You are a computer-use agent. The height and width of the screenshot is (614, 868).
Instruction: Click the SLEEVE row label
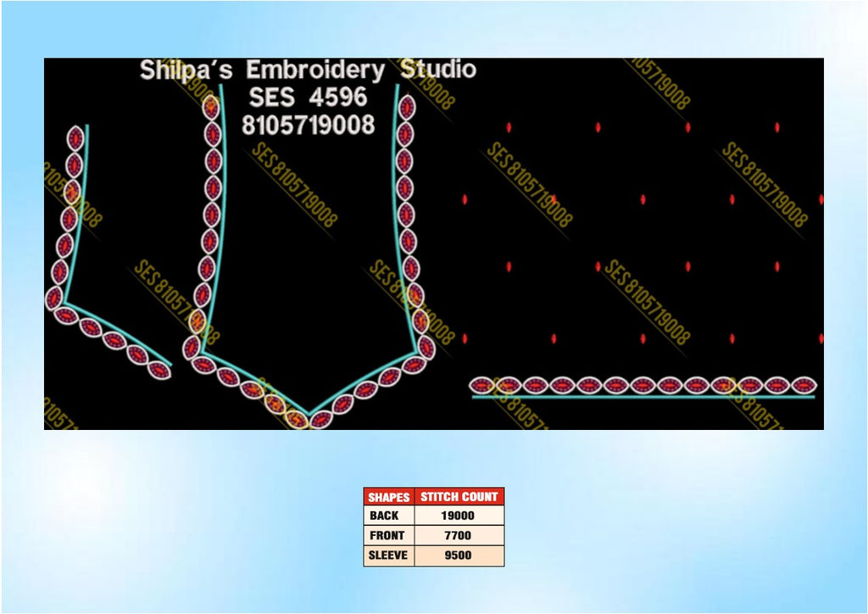pyautogui.click(x=388, y=555)
